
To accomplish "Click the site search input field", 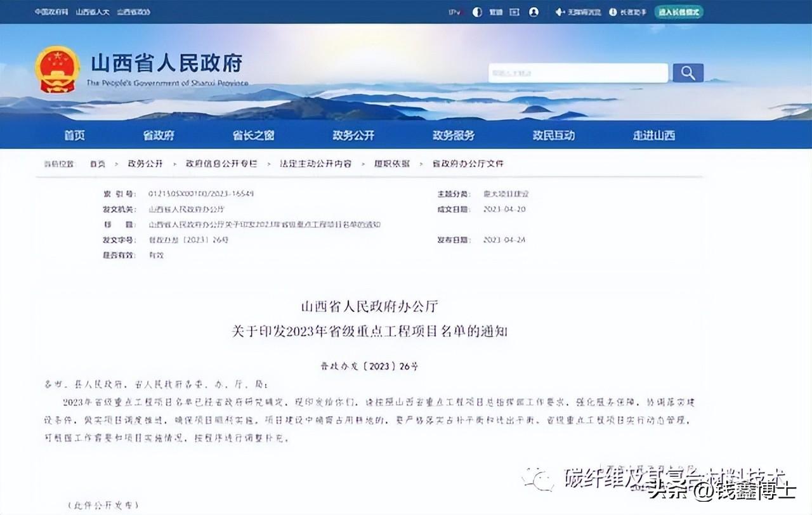I will 578,73.
